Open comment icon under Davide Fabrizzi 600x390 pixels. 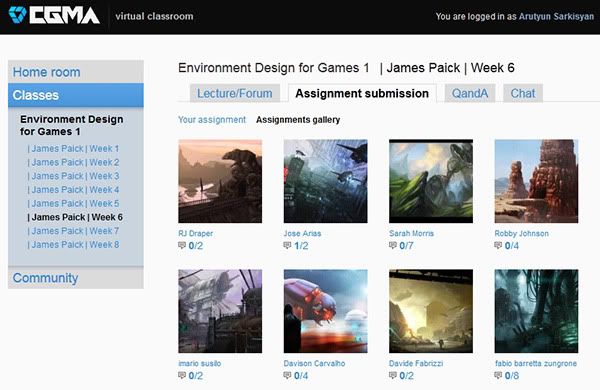pos(393,375)
